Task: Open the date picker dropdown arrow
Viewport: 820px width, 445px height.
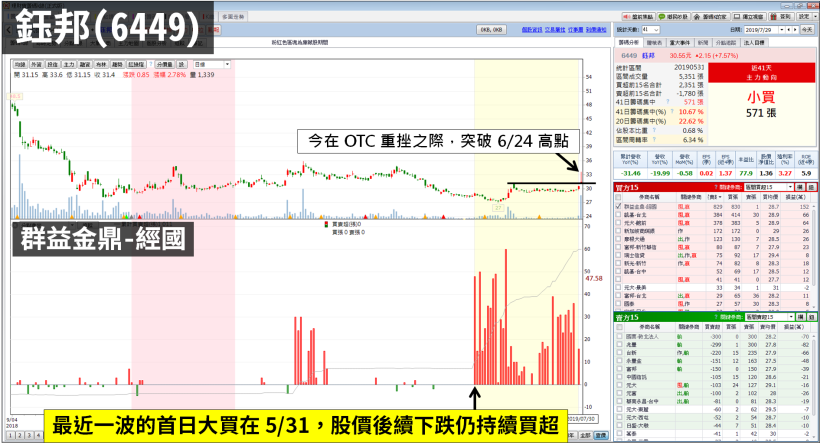Action: click(782, 30)
